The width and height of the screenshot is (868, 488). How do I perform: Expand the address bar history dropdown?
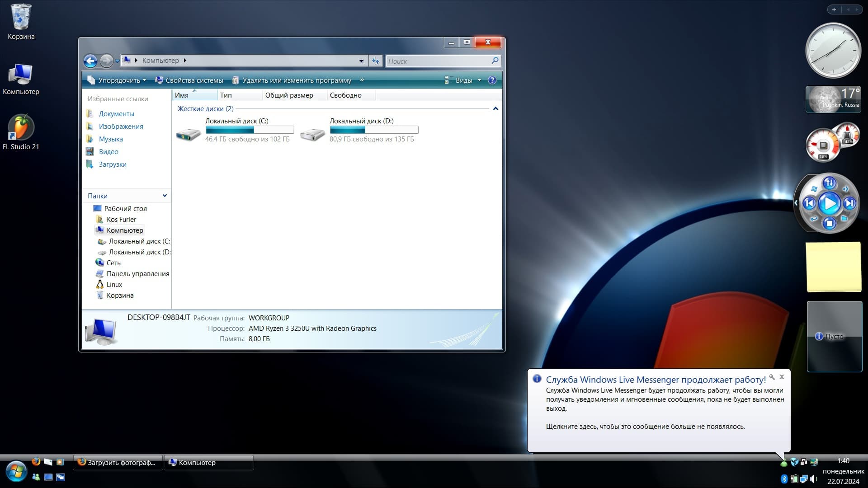tap(361, 61)
